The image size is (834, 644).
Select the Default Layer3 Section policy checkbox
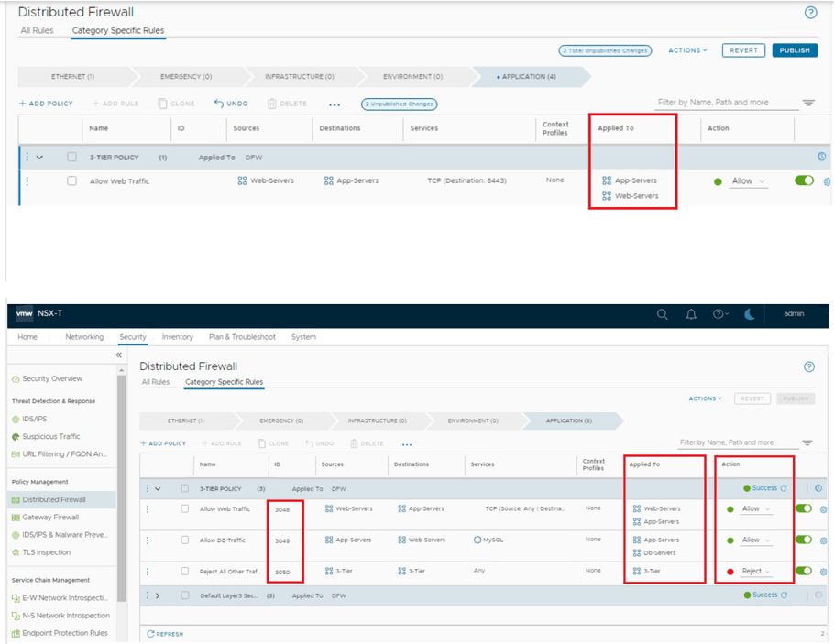pyautogui.click(x=185, y=595)
